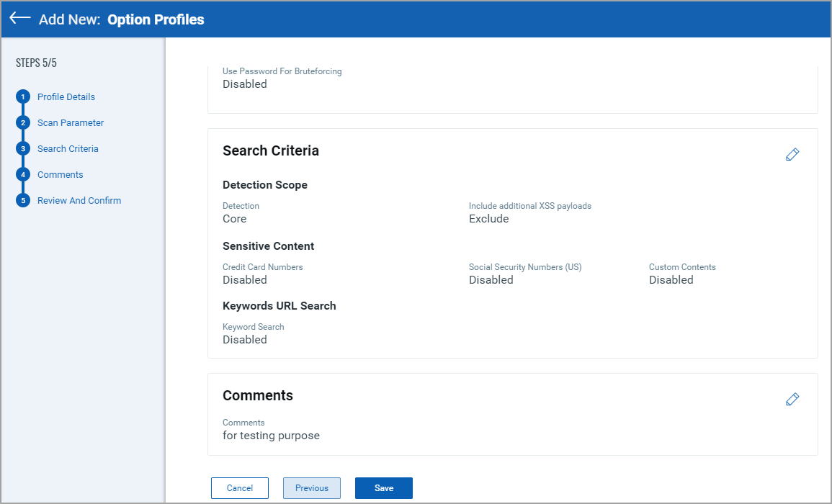Screen dimensions: 832x504
Task: Open the Search Criteria step link
Action: 68,148
